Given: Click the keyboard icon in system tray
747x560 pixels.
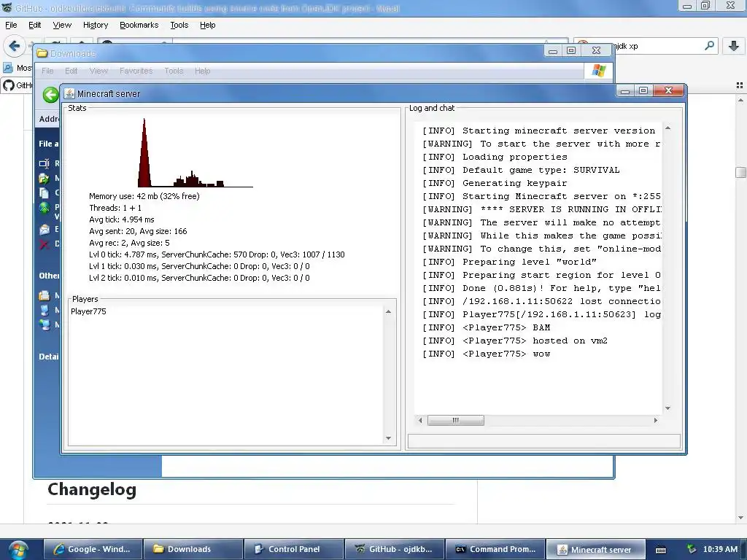Looking at the screenshot, I should click(661, 550).
